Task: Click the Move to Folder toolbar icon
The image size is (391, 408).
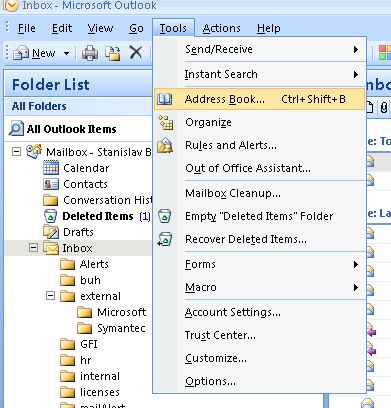Action: click(x=113, y=53)
